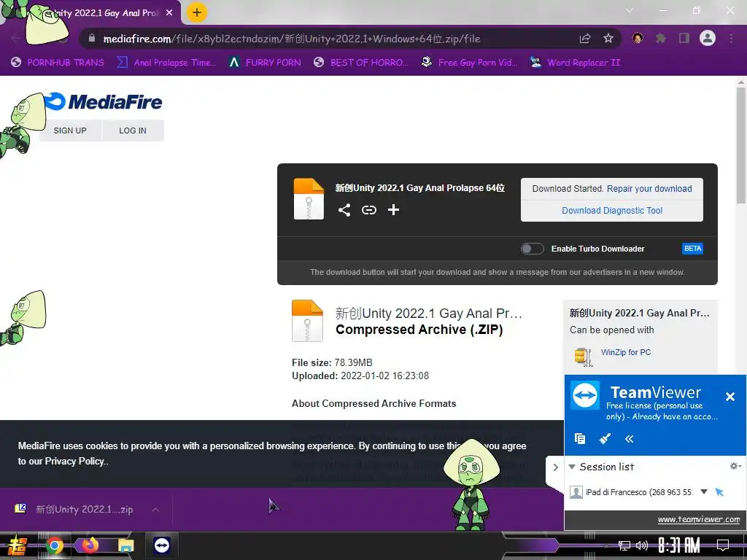Open the Chrome profile avatar
The image size is (747, 560).
708,38
